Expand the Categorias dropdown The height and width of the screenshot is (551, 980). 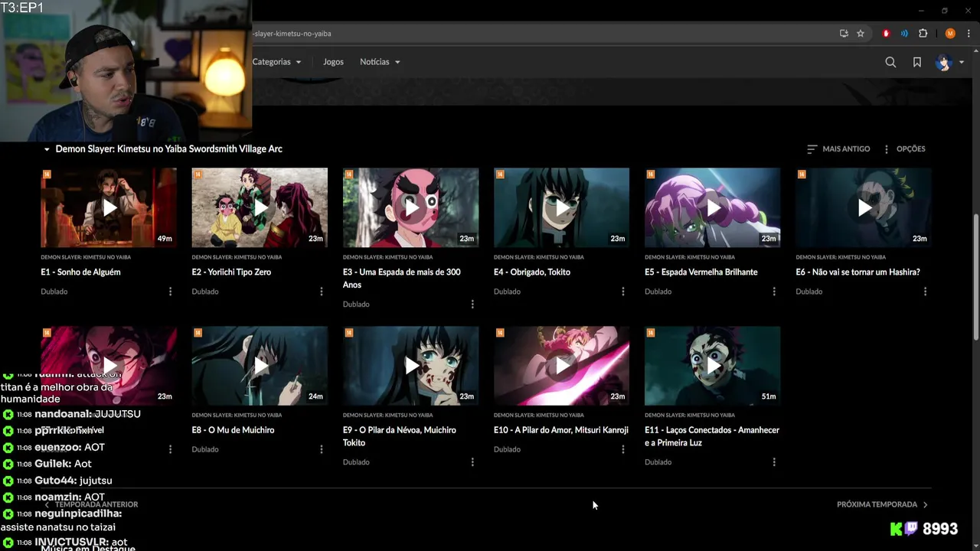pyautogui.click(x=276, y=62)
